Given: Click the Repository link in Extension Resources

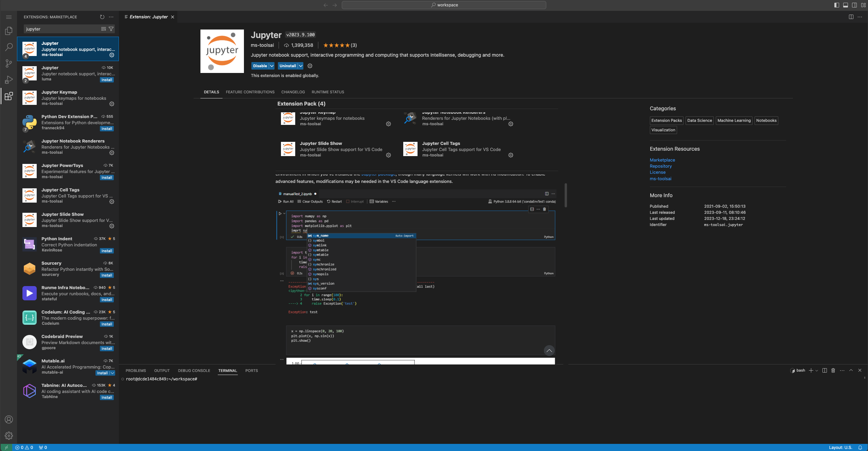Looking at the screenshot, I should click(x=661, y=166).
